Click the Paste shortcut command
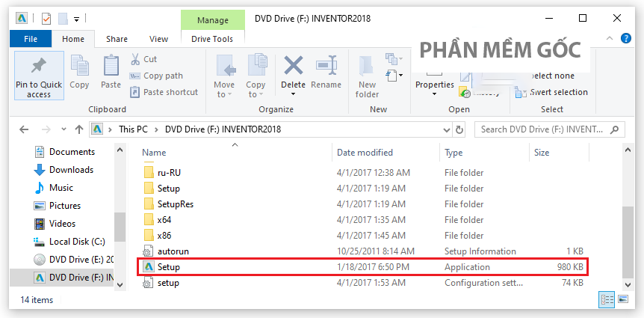The height and width of the screenshot is (318, 644). [164, 92]
